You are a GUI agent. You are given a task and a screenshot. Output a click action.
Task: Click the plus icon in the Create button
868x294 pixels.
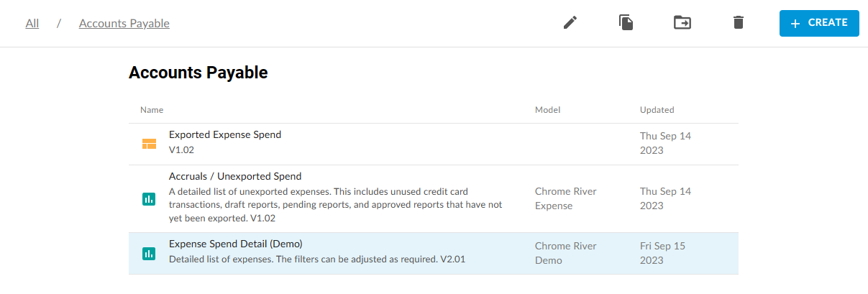(795, 24)
